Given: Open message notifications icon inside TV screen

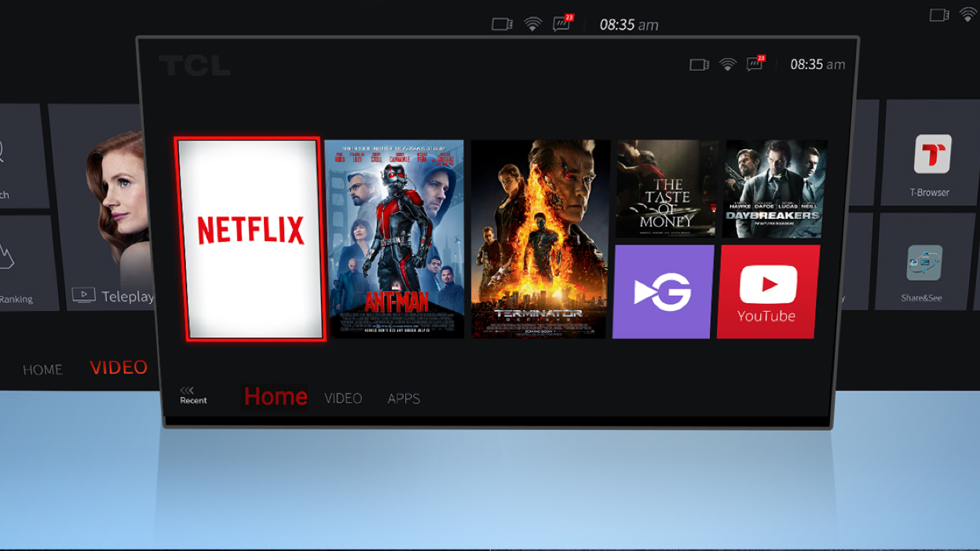Looking at the screenshot, I should [x=755, y=64].
